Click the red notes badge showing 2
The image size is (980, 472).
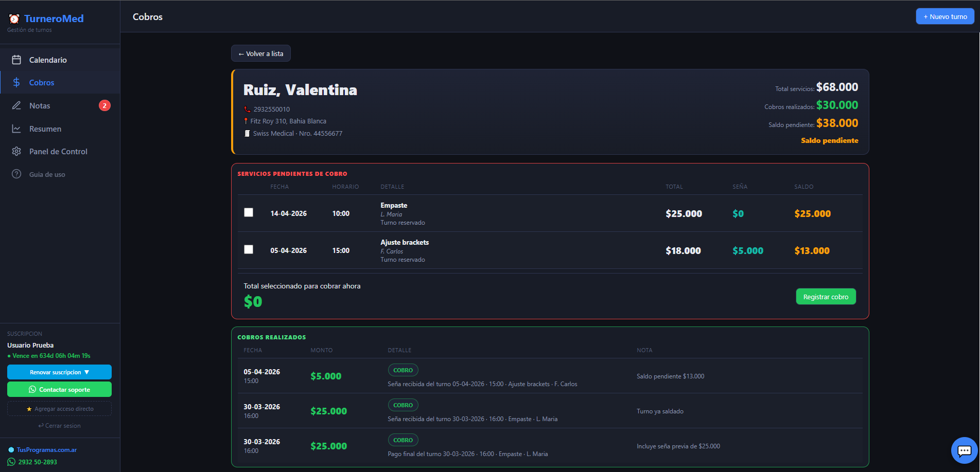[x=104, y=105]
